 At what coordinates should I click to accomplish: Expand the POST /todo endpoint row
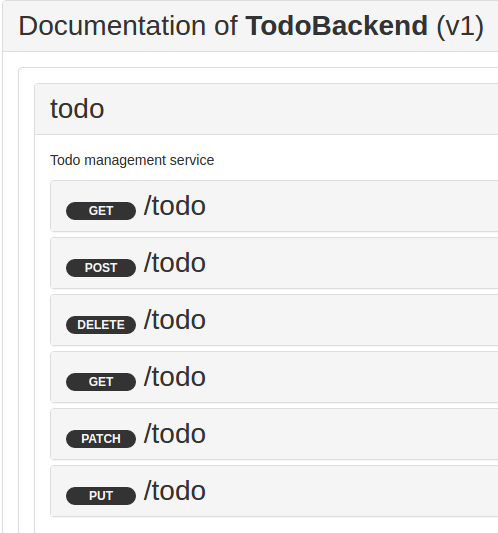[x=274, y=263]
